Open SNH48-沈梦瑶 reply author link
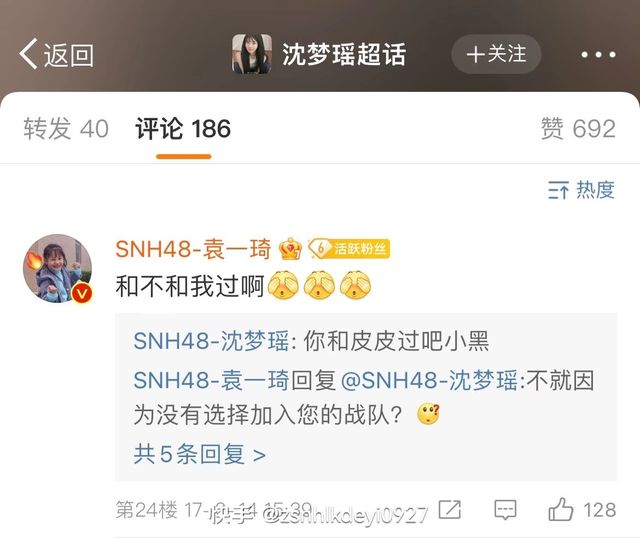The height and width of the screenshot is (538, 640). pos(211,341)
